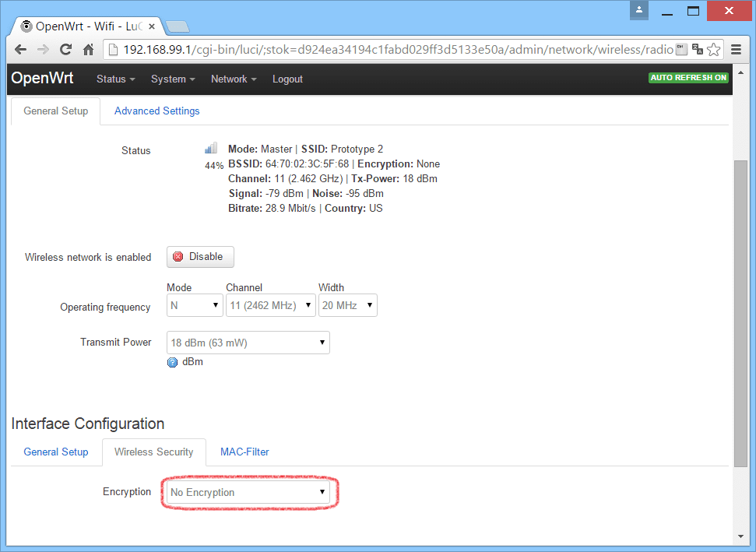Switch to the MAC-Filter tab
This screenshot has height=552, width=756.
[x=244, y=452]
